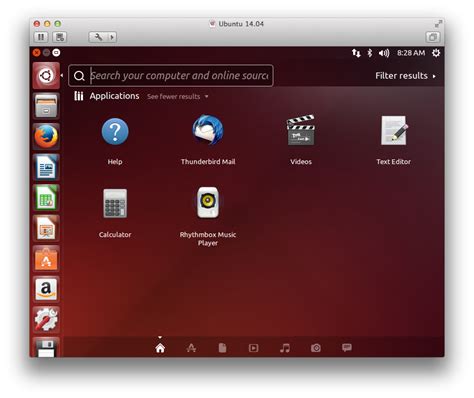Open the arrow dropdown beside the wrench
Viewport: 474px width, 398px height.
[x=112, y=37]
